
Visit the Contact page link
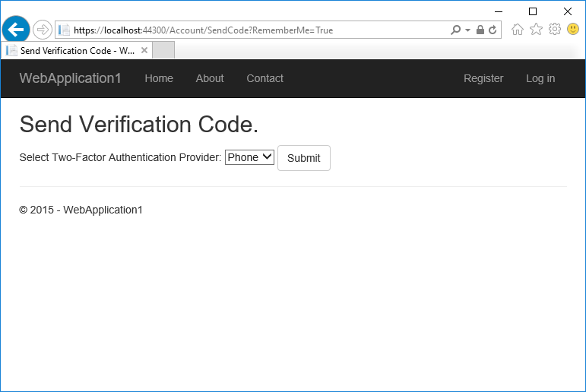(264, 78)
